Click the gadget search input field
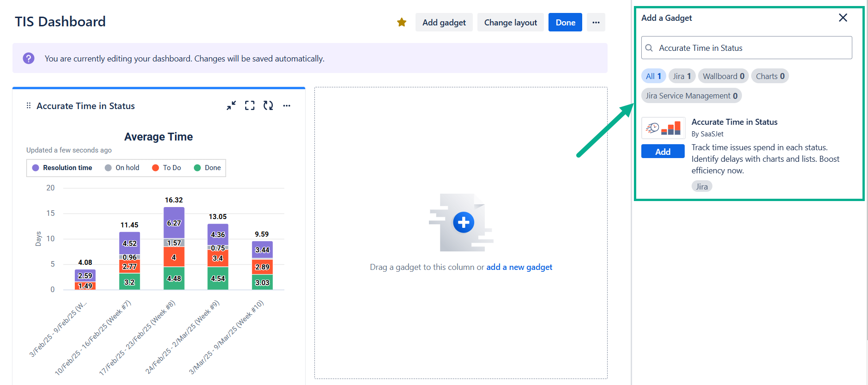 (753, 48)
